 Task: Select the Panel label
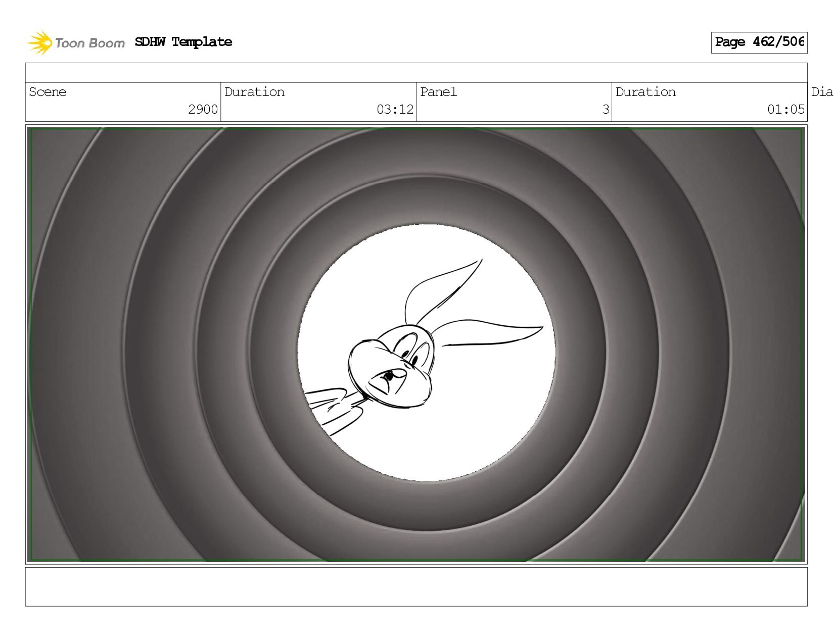click(438, 92)
